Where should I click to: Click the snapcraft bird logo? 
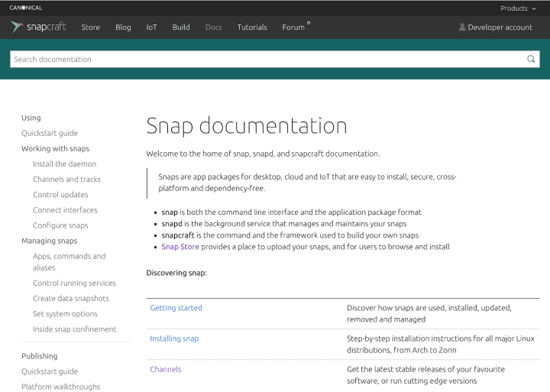tap(17, 27)
